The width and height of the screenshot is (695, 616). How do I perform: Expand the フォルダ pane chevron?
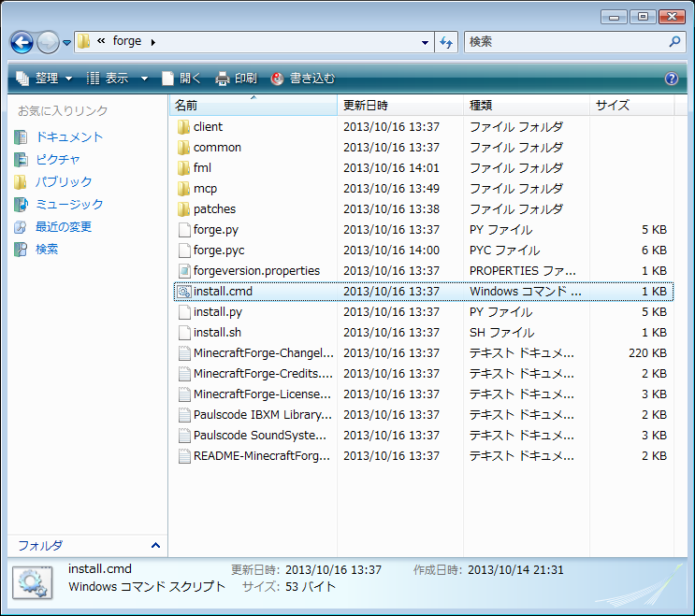pyautogui.click(x=155, y=545)
